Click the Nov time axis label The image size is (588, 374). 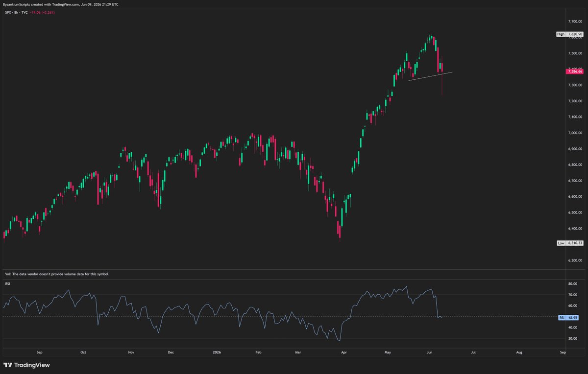tap(131, 352)
